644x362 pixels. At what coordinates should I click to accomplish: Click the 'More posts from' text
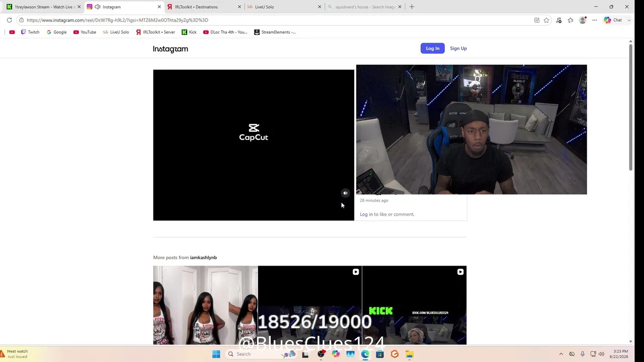[171, 257]
